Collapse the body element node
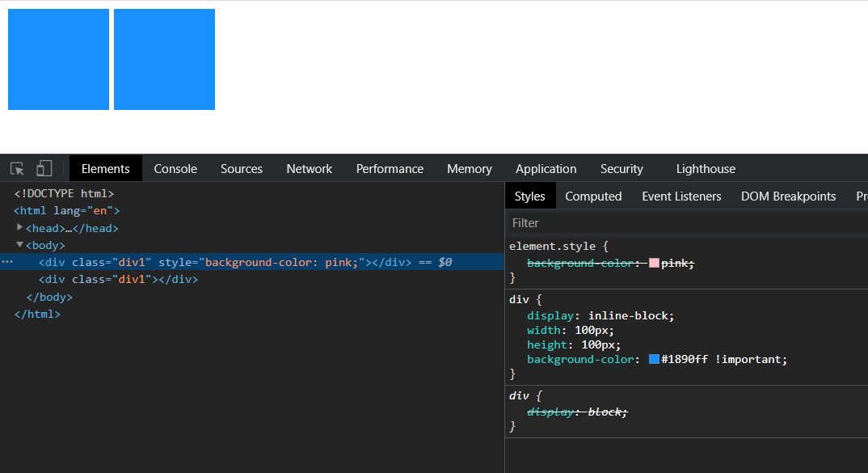 [x=20, y=244]
